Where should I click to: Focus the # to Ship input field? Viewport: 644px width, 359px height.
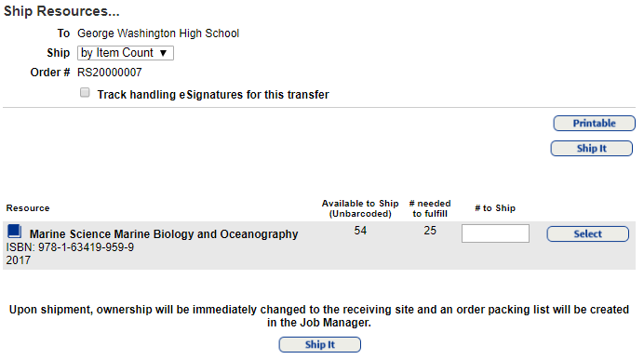coord(495,233)
